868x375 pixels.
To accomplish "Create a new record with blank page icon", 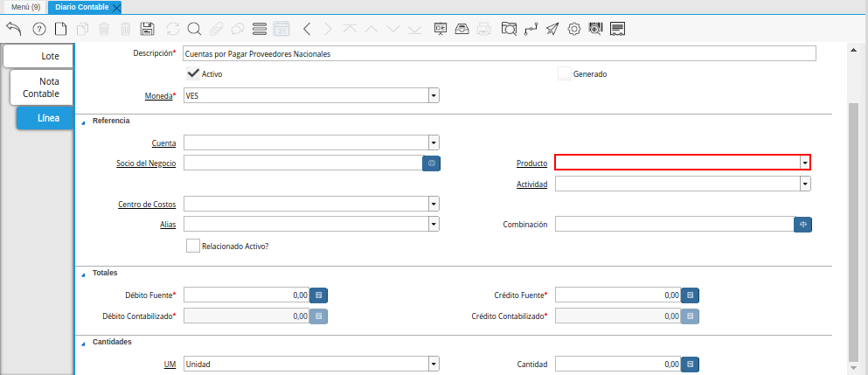I will click(60, 29).
